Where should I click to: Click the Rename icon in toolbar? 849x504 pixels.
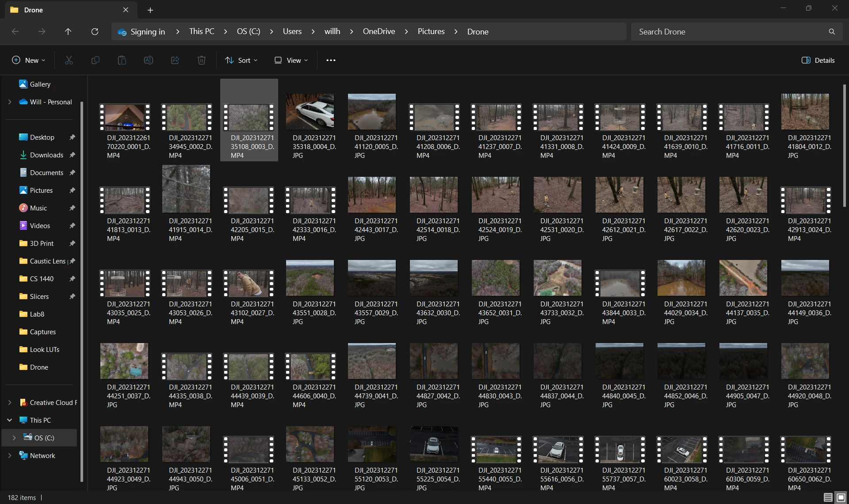pyautogui.click(x=149, y=60)
